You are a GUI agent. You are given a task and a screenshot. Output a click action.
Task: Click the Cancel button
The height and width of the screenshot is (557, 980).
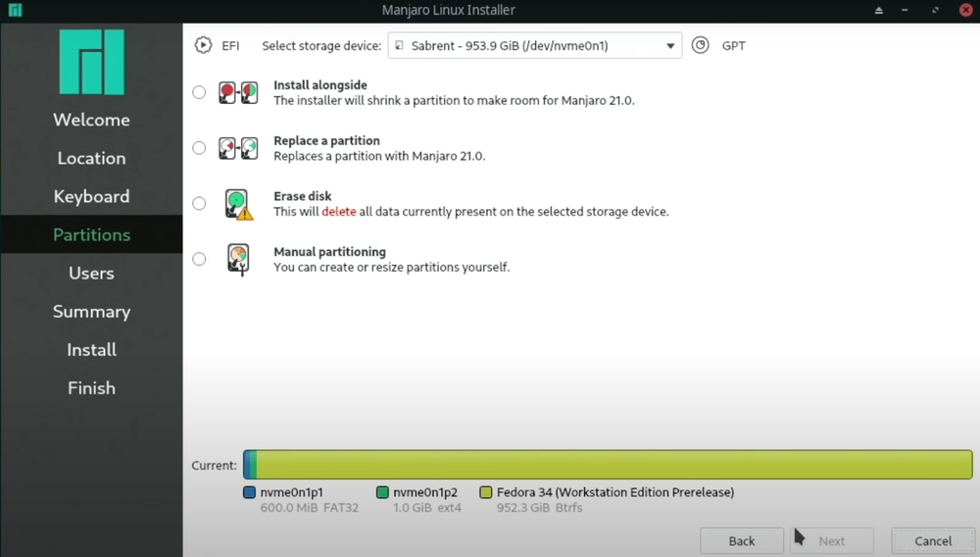point(933,540)
